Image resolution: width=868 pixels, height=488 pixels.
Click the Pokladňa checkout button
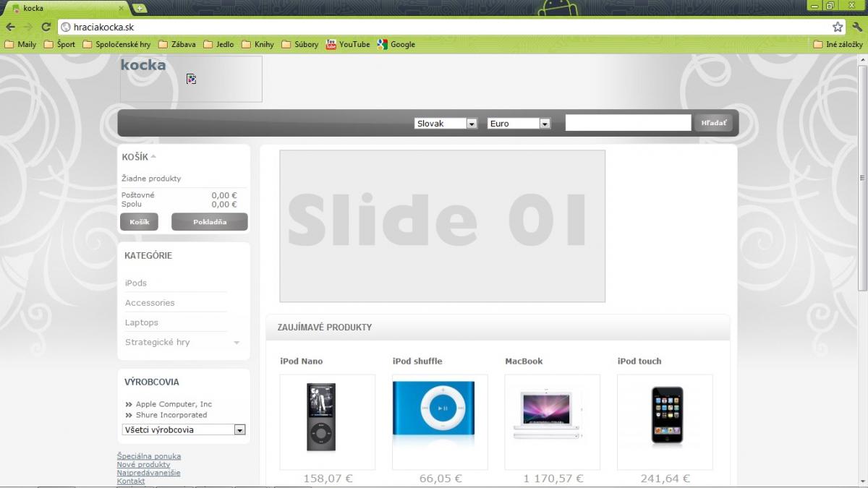coord(210,222)
